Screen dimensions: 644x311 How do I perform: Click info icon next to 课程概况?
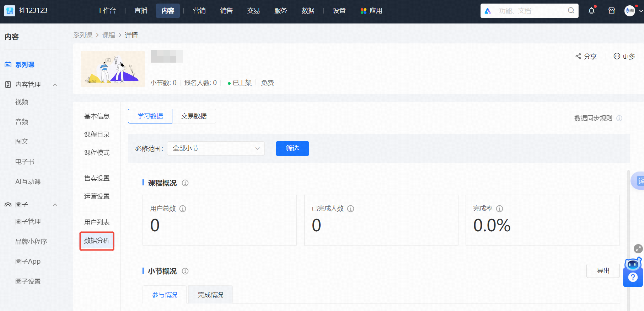(185, 183)
